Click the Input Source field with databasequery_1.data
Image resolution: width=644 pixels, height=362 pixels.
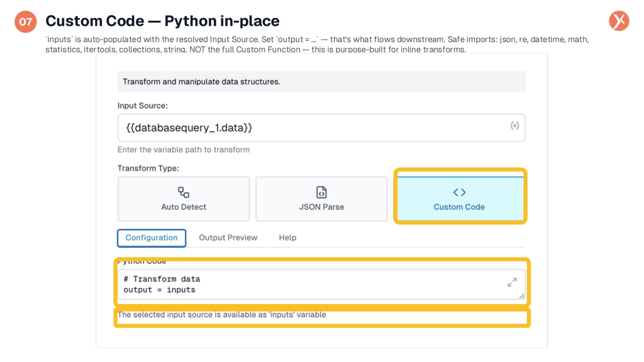pos(321,128)
